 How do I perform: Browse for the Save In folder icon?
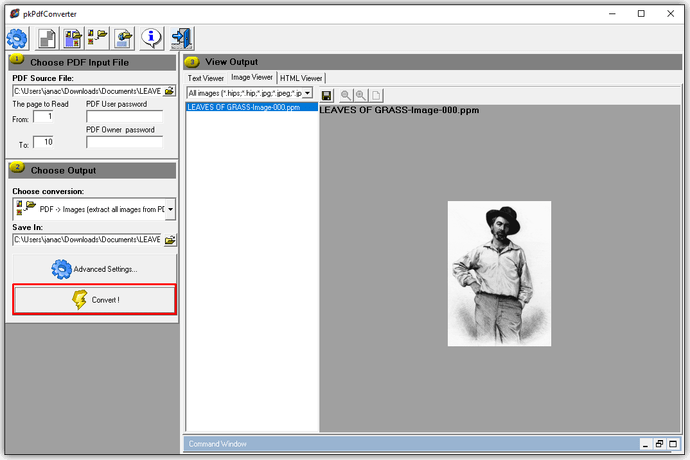[170, 240]
